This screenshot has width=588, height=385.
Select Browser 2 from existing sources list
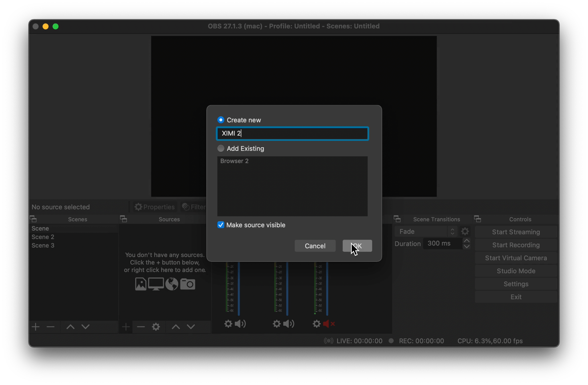point(235,161)
